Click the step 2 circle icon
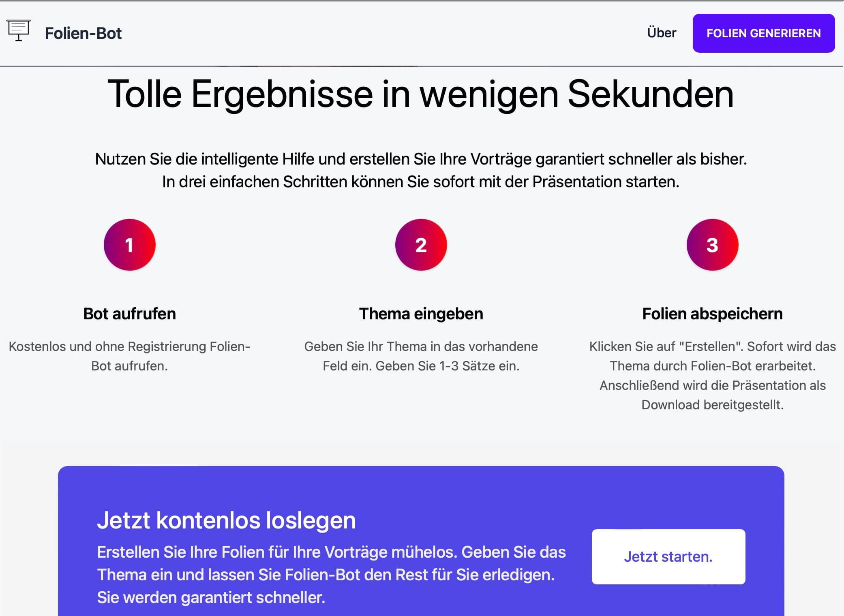The height and width of the screenshot is (616, 844). [x=421, y=245]
